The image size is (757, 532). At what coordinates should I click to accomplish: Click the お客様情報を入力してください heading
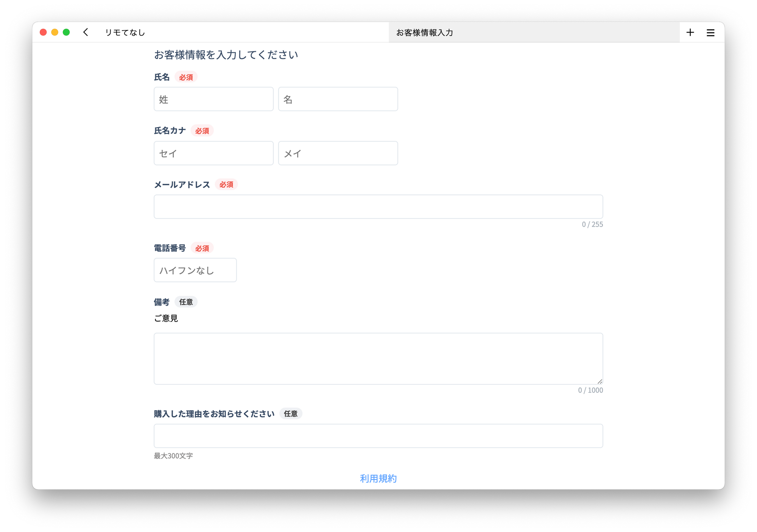tap(226, 55)
